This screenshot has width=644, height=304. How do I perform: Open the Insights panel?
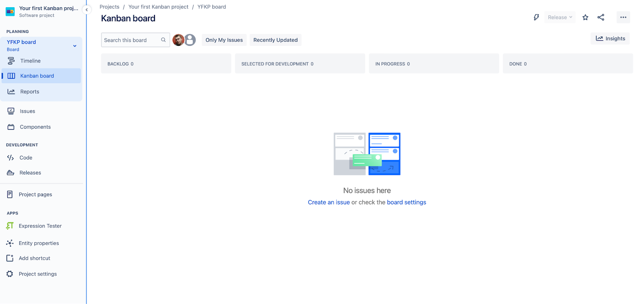610,39
